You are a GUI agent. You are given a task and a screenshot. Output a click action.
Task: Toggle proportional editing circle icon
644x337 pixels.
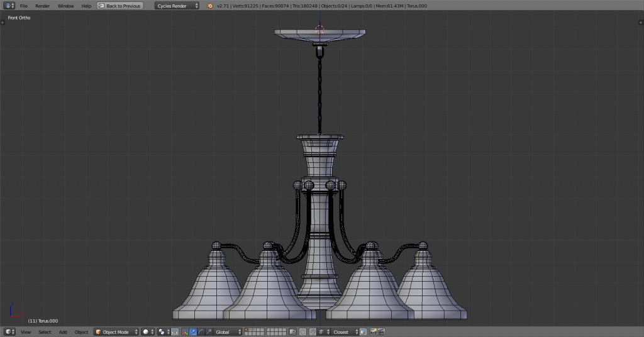pos(303,332)
